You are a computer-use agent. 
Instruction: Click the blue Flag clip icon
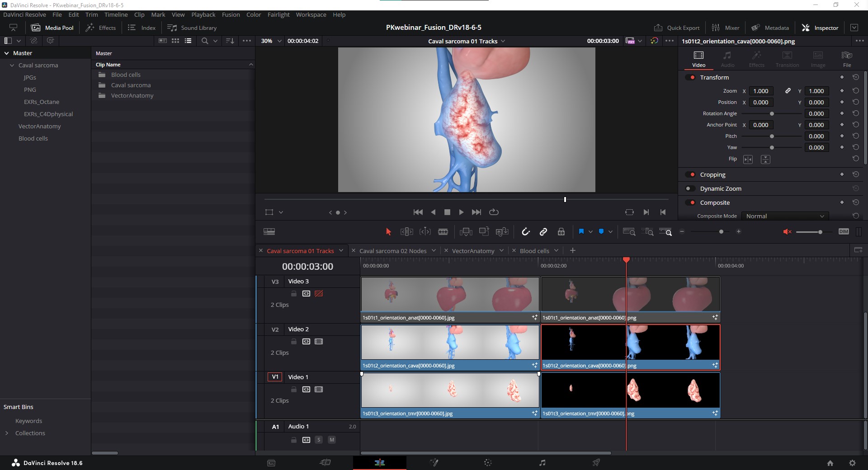(581, 231)
